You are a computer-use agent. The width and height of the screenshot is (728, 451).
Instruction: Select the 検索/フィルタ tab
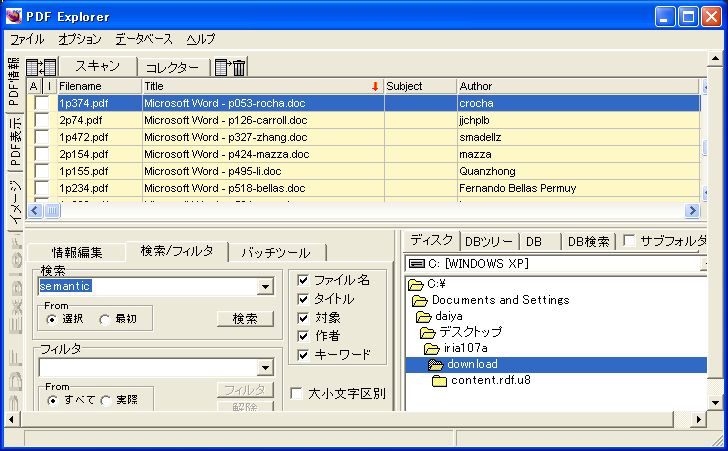pos(177,251)
